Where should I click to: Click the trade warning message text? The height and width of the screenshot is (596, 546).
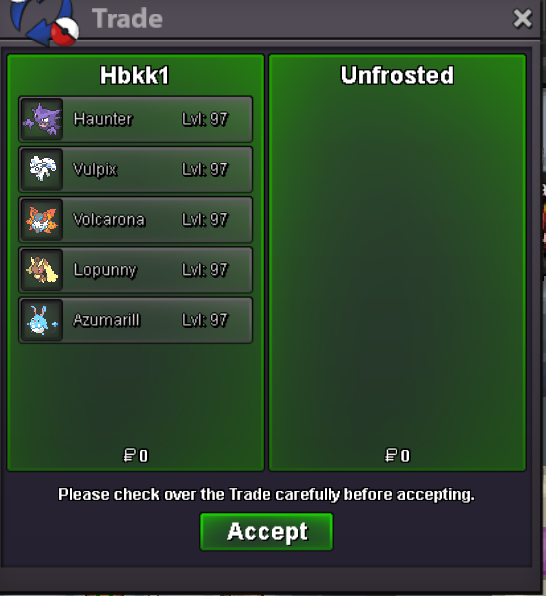pos(266,495)
